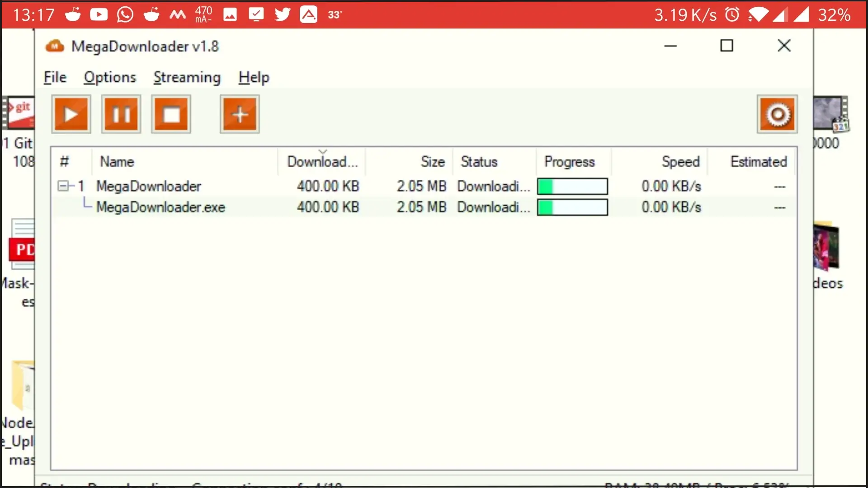Tap the Twitter notification icon in status bar
This screenshot has width=868, height=488.
[283, 14]
